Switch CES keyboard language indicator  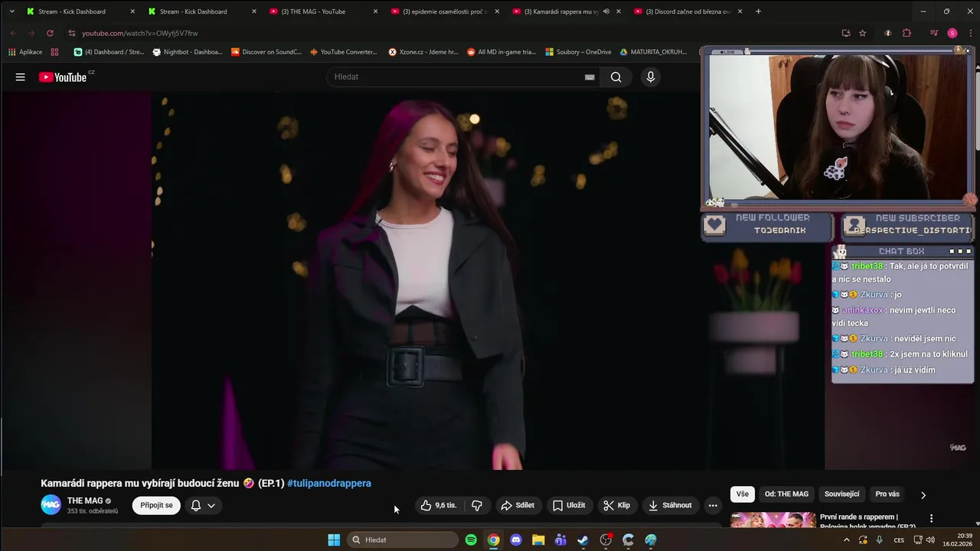pyautogui.click(x=899, y=540)
